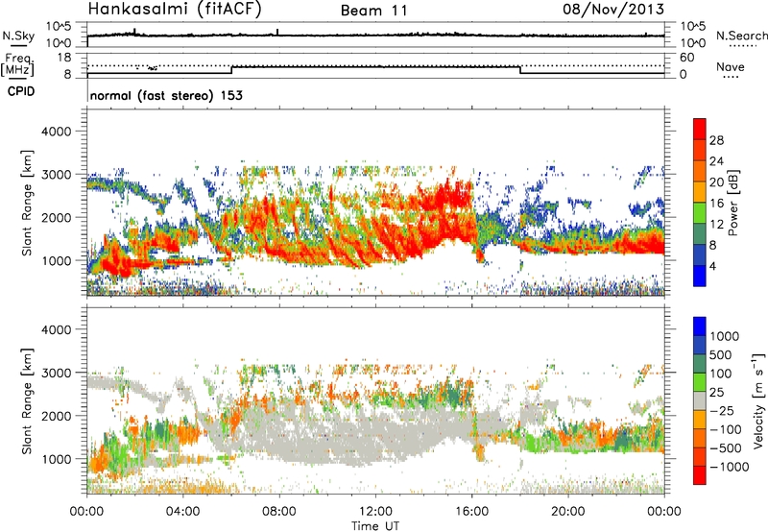Click the 4 tick on power colorbar
The height and width of the screenshot is (532, 768).
(712, 266)
